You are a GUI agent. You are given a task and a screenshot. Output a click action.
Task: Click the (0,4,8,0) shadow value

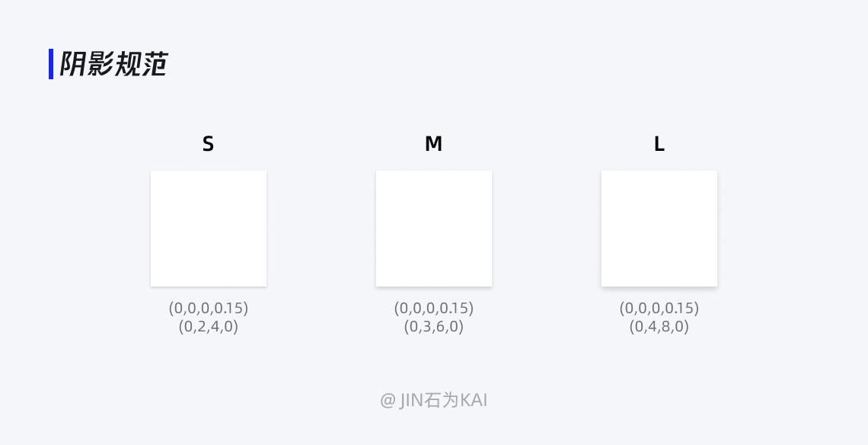(659, 326)
